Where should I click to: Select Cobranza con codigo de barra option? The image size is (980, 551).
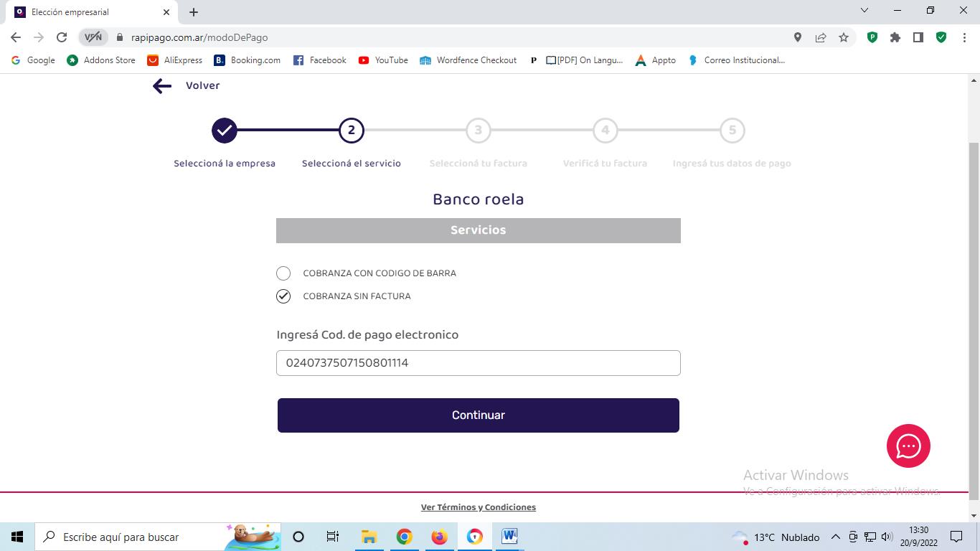pyautogui.click(x=283, y=273)
